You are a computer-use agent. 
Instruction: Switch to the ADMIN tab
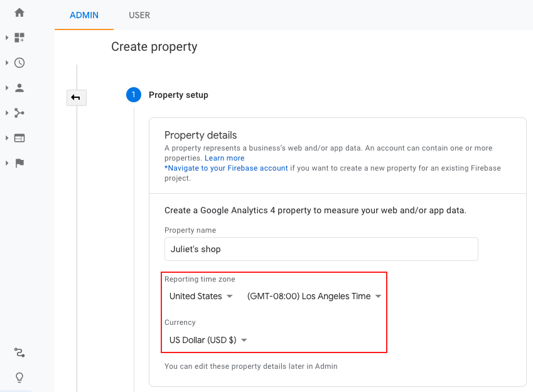[x=84, y=15]
